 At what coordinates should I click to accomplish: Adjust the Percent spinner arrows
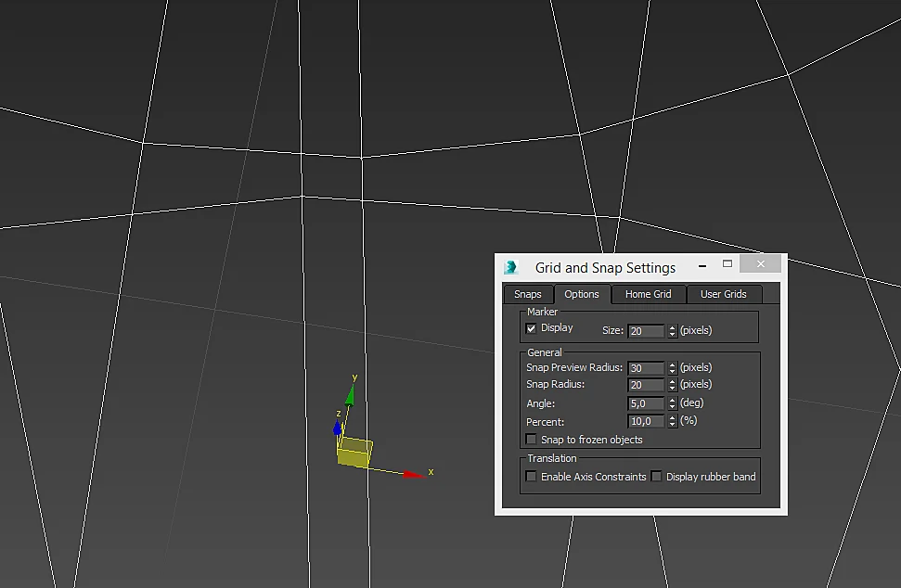pos(672,421)
